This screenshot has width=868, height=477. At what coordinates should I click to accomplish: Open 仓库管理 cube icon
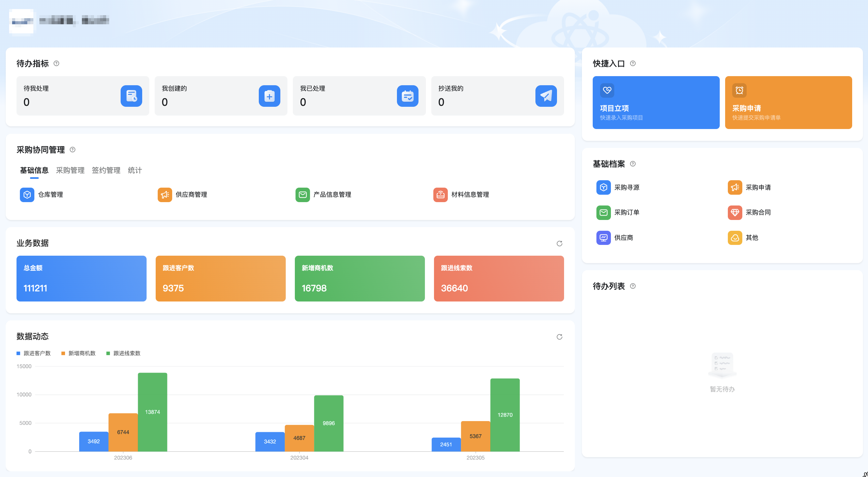tap(27, 195)
